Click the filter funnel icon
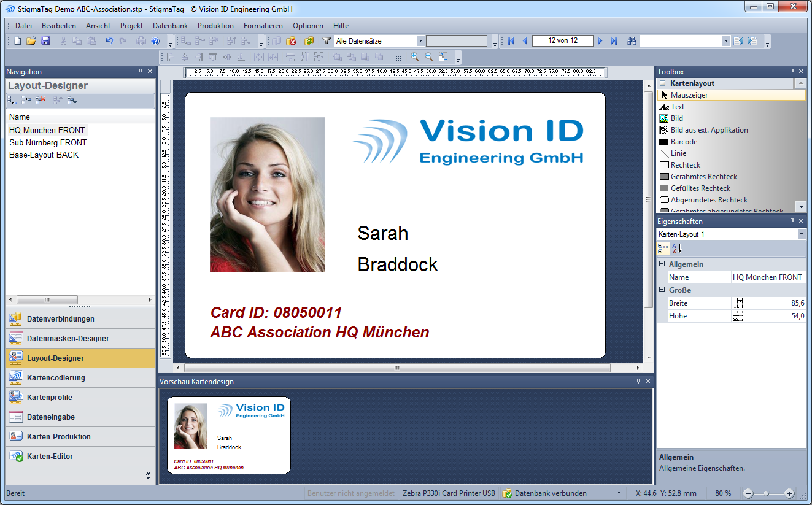The image size is (812, 505). [327, 41]
